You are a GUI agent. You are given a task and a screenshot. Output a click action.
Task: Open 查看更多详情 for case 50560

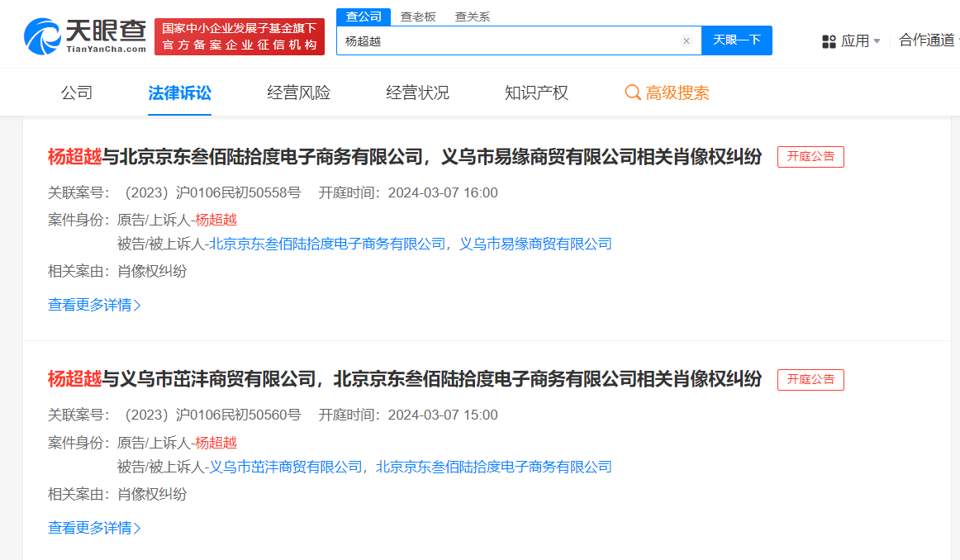coord(94,528)
